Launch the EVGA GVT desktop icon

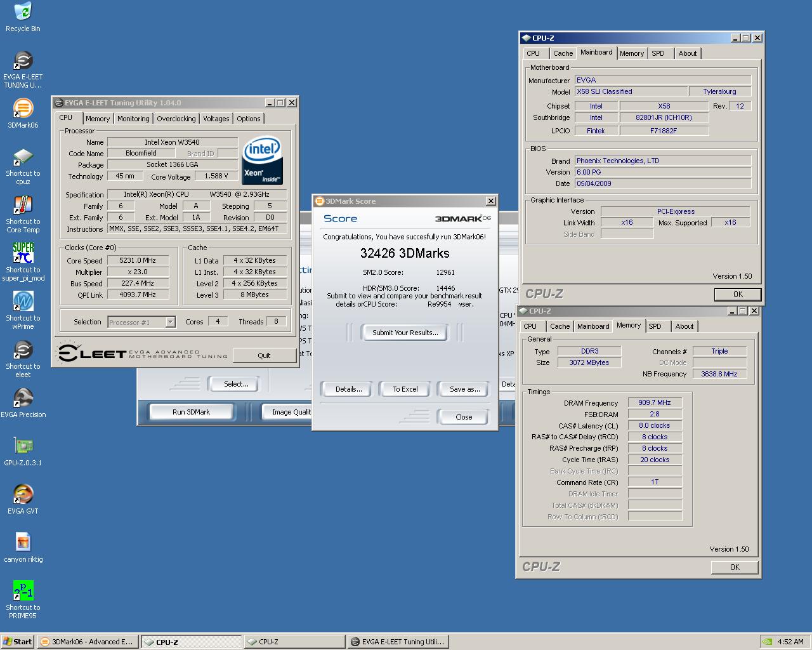pos(23,500)
